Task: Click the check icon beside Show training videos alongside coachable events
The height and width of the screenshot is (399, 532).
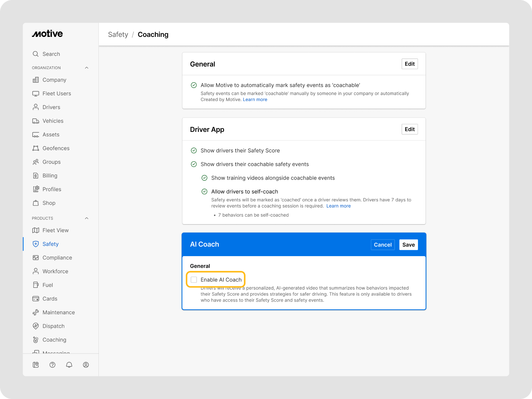Action: point(204,178)
